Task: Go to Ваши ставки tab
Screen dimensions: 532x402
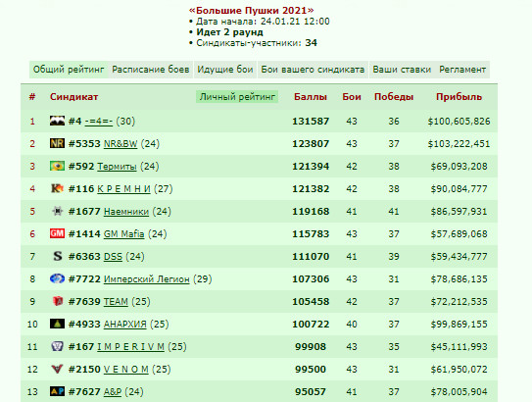Action: click(x=402, y=70)
